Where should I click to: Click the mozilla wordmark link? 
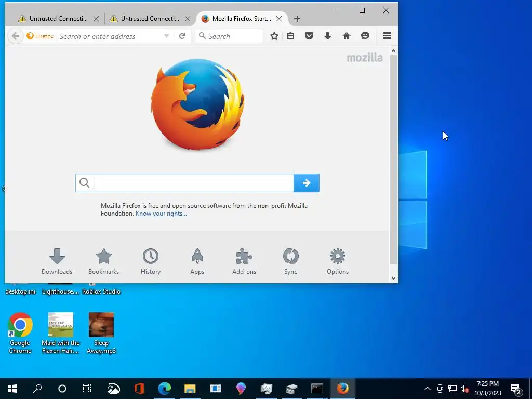(365, 58)
